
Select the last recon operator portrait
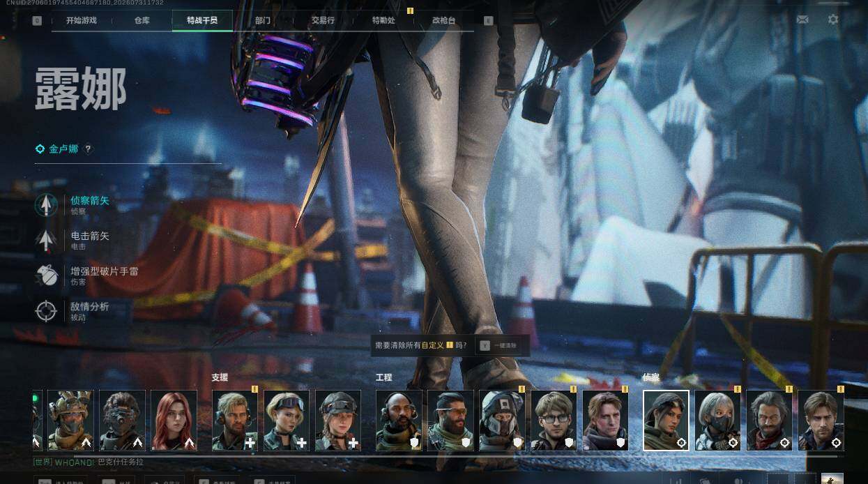[x=821, y=421]
